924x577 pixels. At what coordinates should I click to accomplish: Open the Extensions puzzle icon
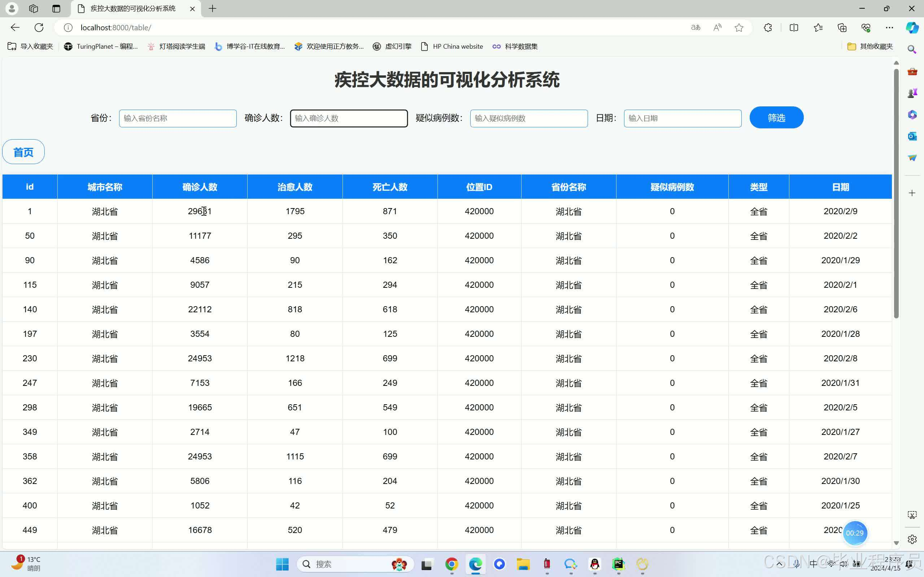(768, 27)
